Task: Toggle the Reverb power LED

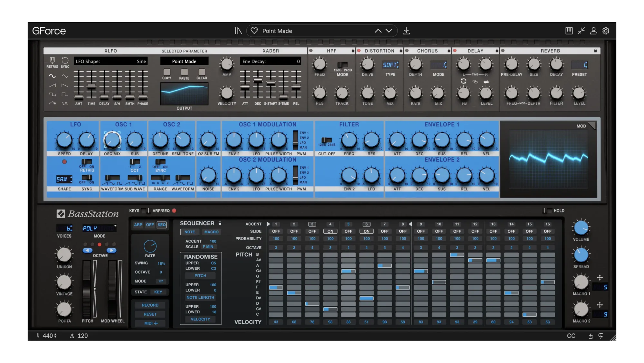Action: click(503, 51)
